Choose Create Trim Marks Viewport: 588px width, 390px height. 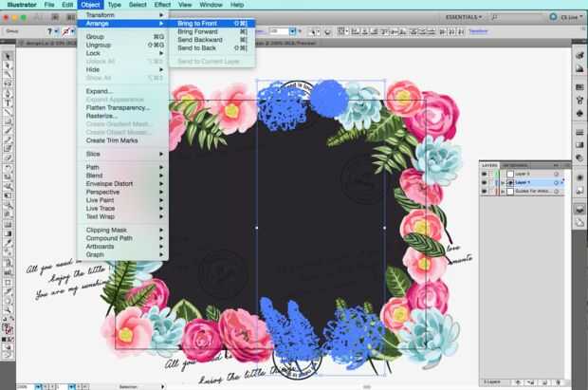point(122,140)
